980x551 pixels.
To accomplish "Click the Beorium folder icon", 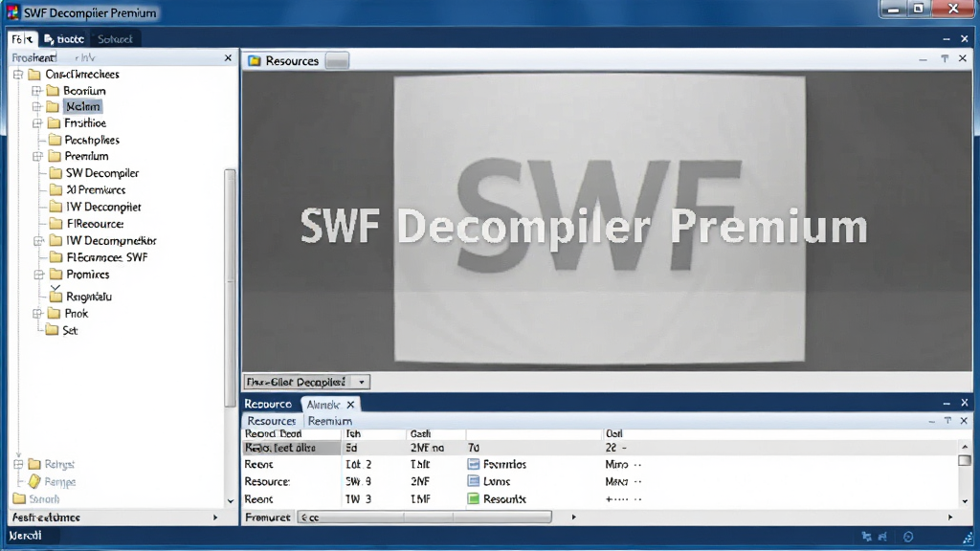I will click(x=54, y=91).
